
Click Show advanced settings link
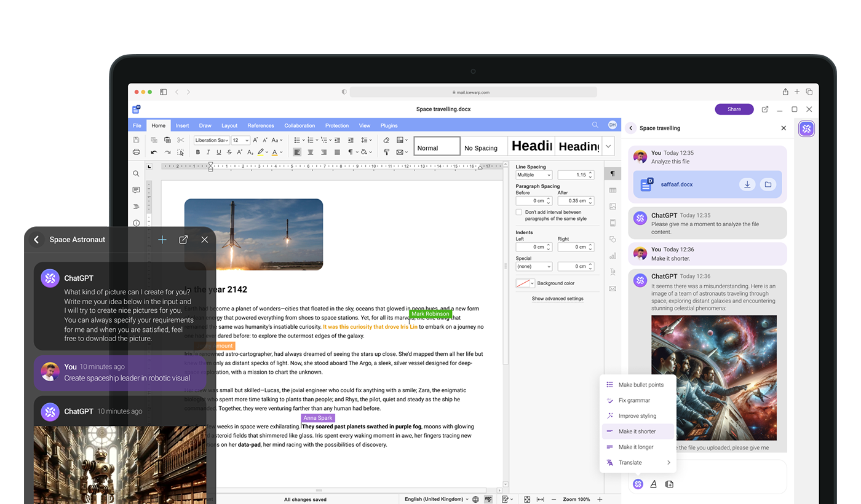[558, 299]
